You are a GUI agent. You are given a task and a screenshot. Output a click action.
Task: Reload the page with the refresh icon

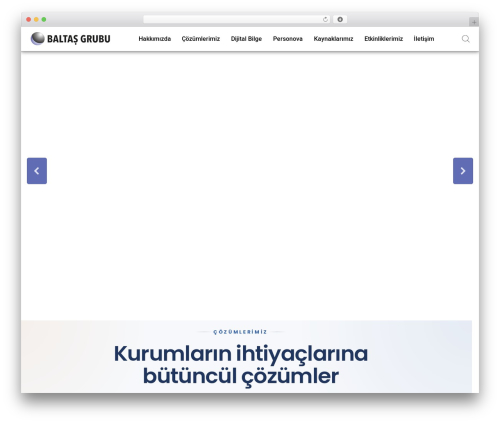325,20
